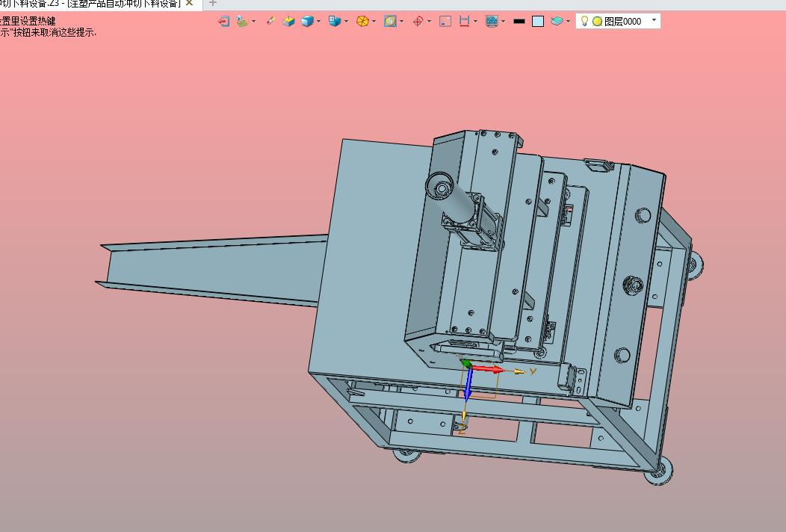Image resolution: width=786 pixels, height=532 pixels.
Task: Click the red crosshair target icon
Action: pos(418,21)
